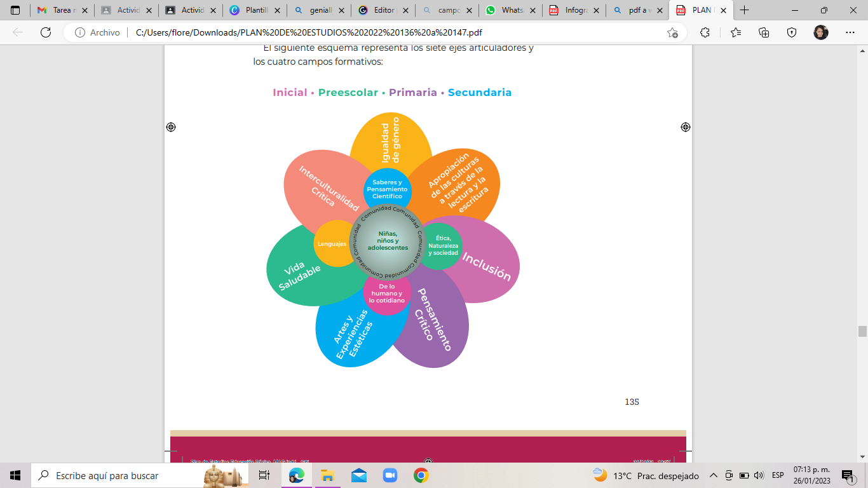The image size is (868, 488).
Task: Open a new browser tab
Action: pyautogui.click(x=744, y=10)
